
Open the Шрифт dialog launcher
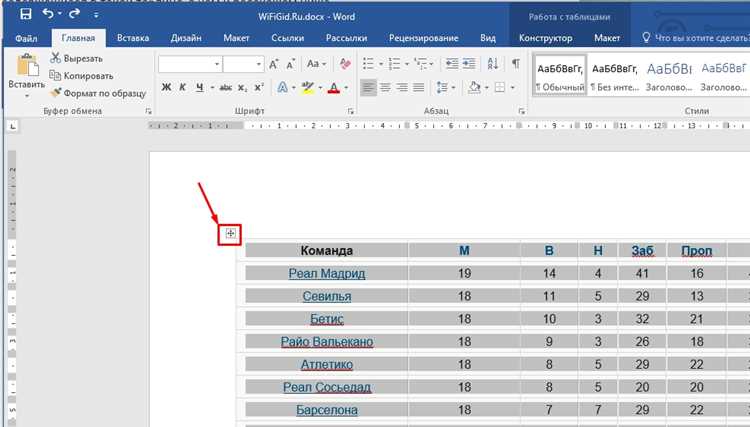point(351,111)
